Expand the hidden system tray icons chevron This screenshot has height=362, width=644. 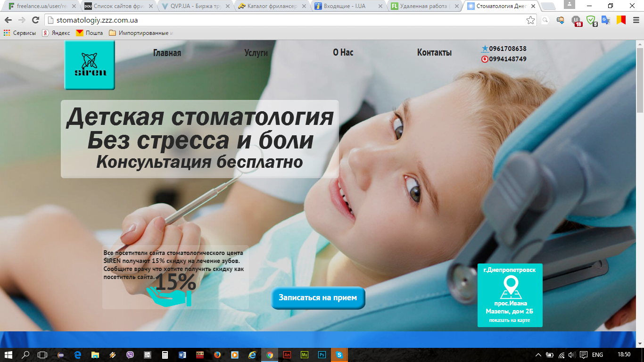click(539, 354)
